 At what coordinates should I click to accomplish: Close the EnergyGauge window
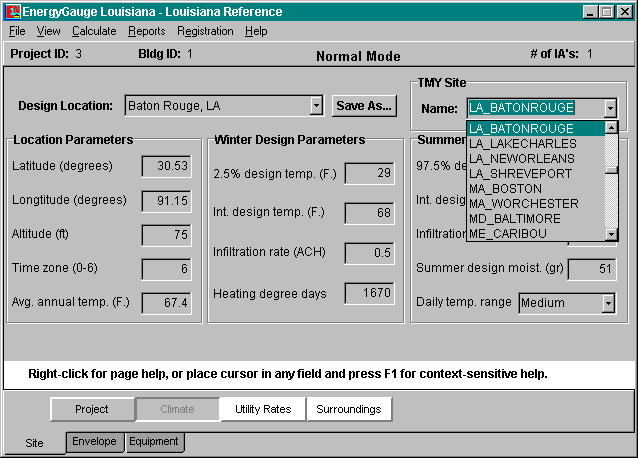point(625,12)
